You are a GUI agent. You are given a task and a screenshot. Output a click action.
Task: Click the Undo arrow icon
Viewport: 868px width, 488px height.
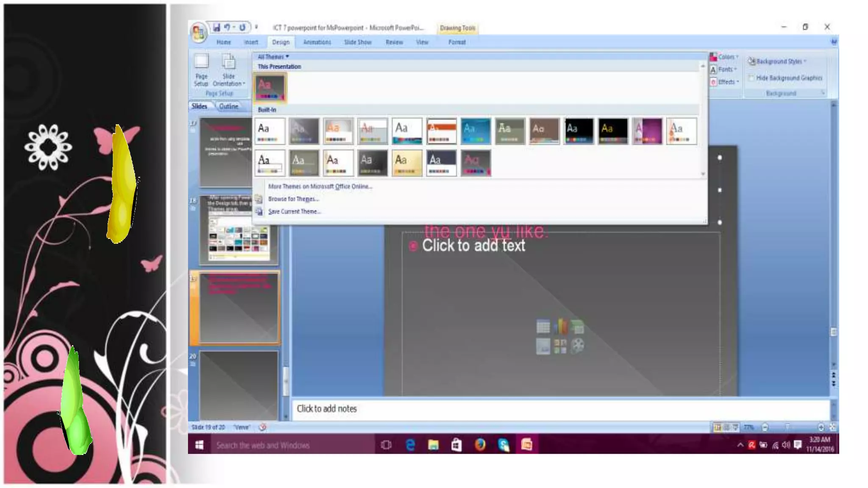pos(227,28)
